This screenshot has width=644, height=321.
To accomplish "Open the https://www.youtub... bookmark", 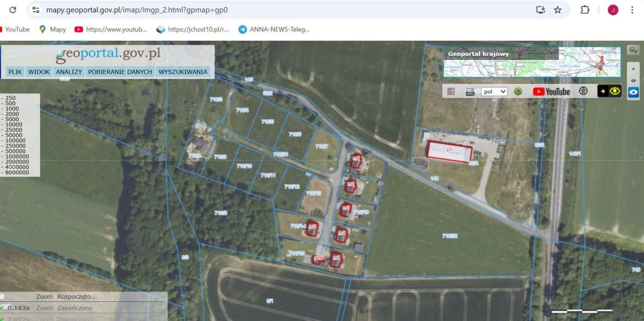I will pyautogui.click(x=111, y=29).
